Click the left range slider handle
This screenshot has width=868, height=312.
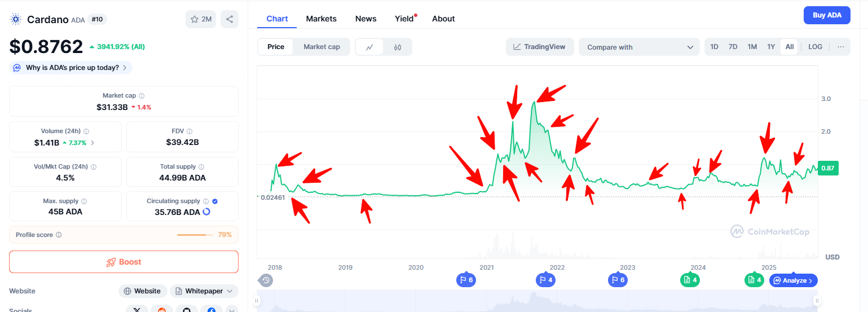[x=257, y=301]
